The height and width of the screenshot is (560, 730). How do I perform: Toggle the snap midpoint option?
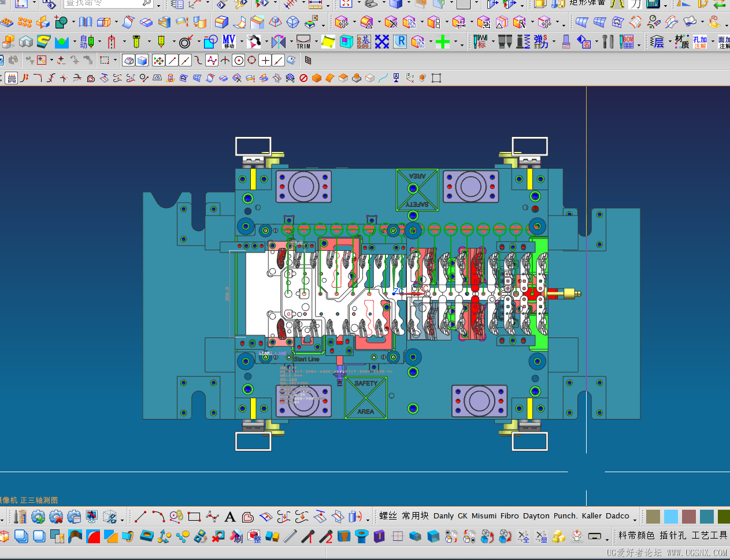pyautogui.click(x=186, y=60)
